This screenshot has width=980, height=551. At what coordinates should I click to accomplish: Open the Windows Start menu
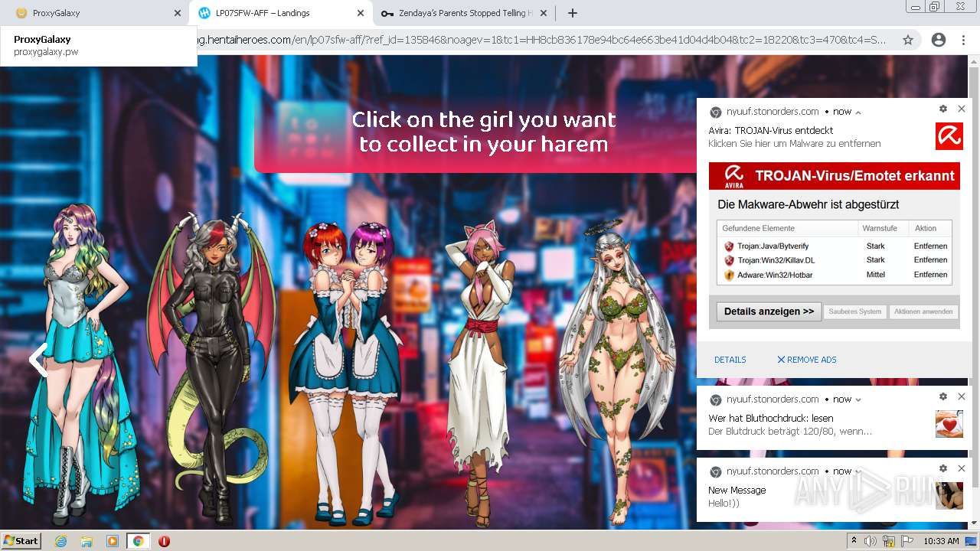point(21,540)
